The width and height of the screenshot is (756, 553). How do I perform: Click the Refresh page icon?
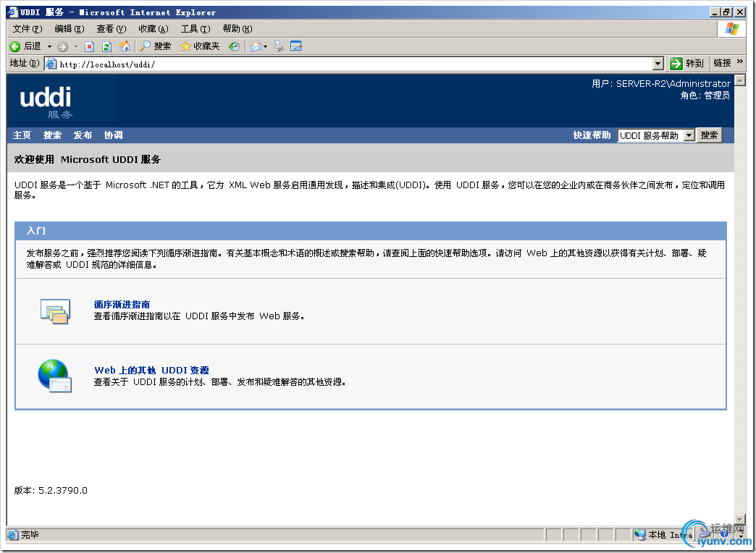tap(106, 46)
